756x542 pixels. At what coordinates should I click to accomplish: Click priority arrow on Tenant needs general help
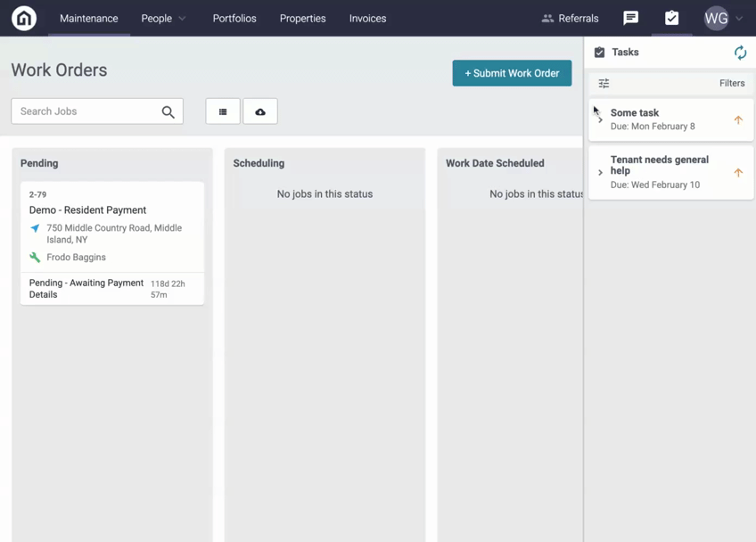738,172
